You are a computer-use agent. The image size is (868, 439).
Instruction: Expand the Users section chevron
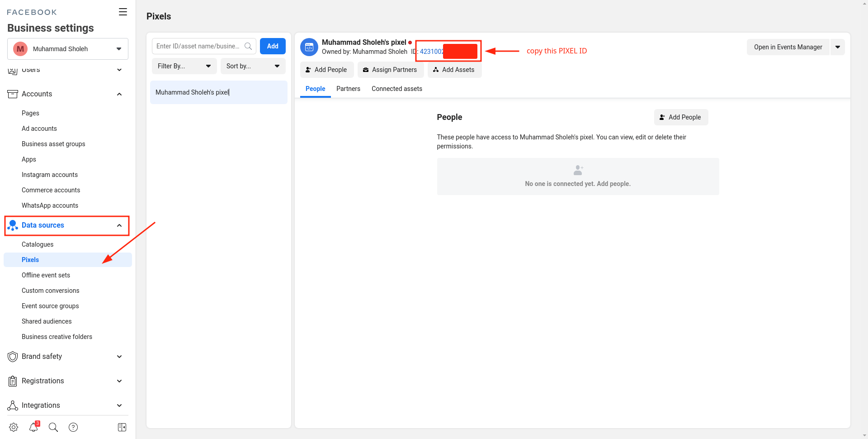pyautogui.click(x=119, y=70)
